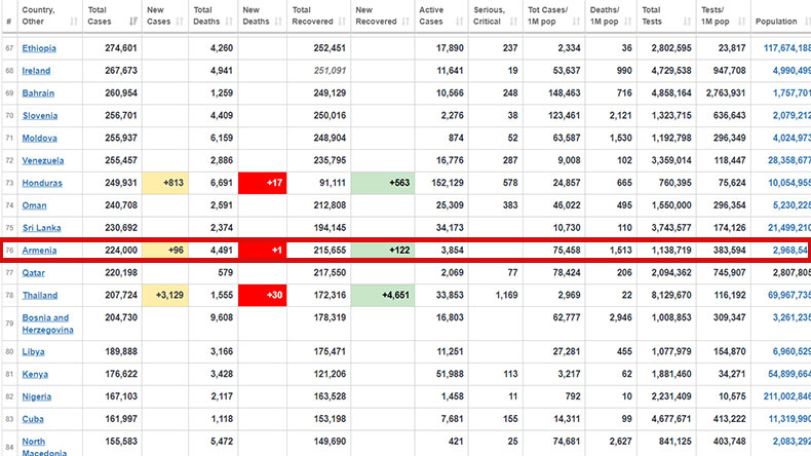Open the Armenia country link
The width and height of the screenshot is (811, 456).
39,250
